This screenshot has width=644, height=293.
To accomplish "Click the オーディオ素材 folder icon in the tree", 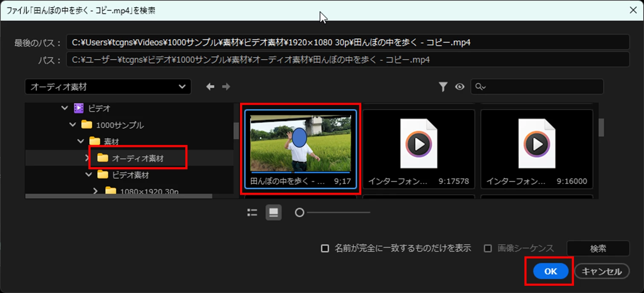I will [102, 158].
